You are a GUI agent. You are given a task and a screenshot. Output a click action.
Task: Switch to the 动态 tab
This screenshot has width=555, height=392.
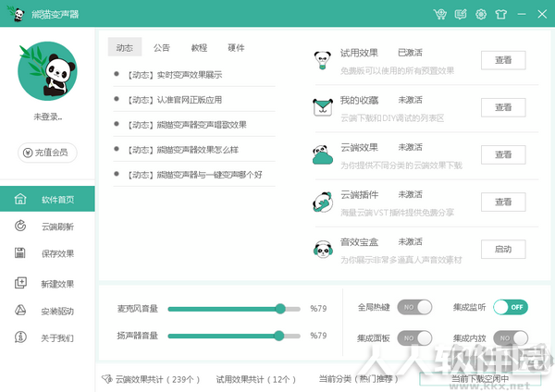point(125,47)
